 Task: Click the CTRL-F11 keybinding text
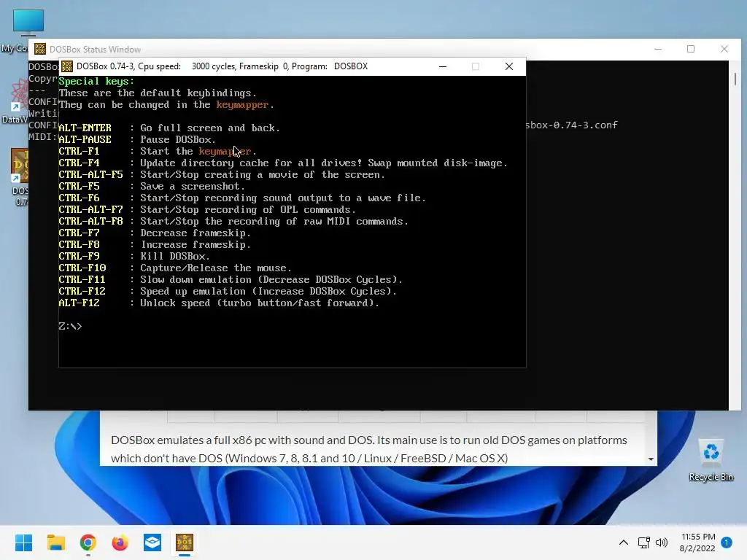point(82,279)
